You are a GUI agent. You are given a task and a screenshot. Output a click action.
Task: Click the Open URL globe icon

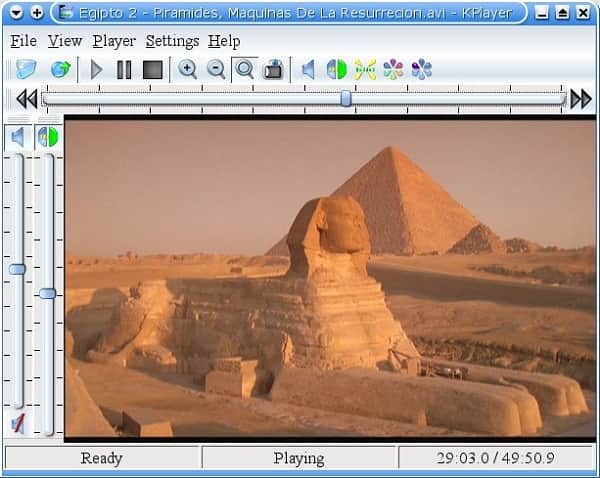[60, 70]
